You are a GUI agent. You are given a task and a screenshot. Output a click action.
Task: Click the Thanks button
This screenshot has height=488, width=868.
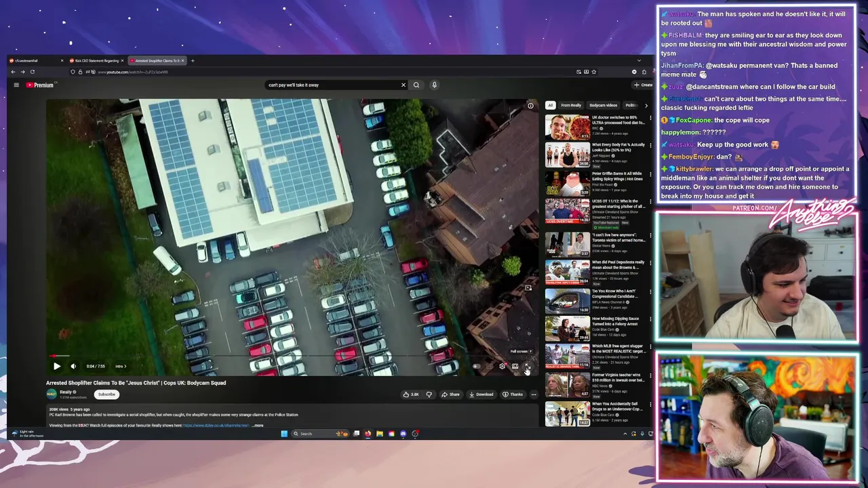pos(513,394)
